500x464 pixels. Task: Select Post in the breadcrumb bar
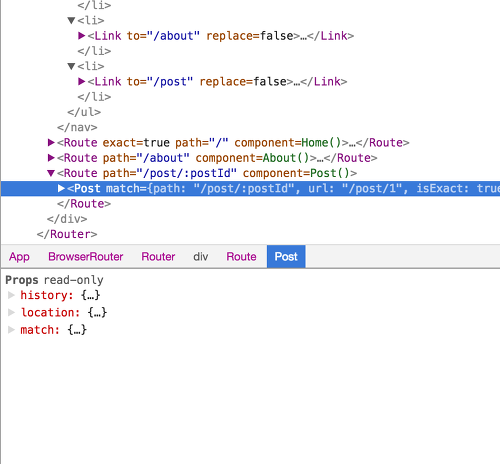pos(286,257)
